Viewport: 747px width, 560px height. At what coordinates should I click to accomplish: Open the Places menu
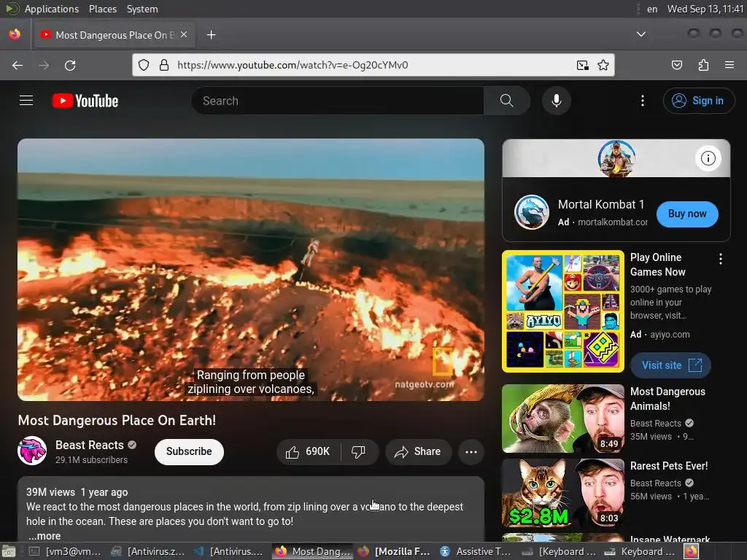click(x=102, y=9)
